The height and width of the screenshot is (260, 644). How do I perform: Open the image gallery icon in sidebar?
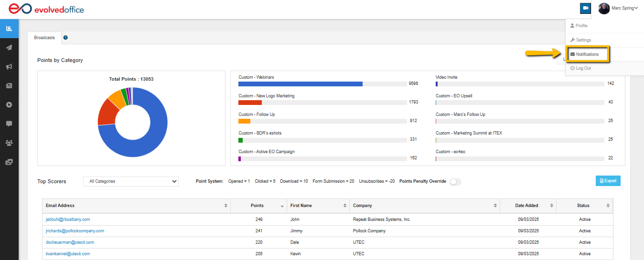tap(9, 162)
